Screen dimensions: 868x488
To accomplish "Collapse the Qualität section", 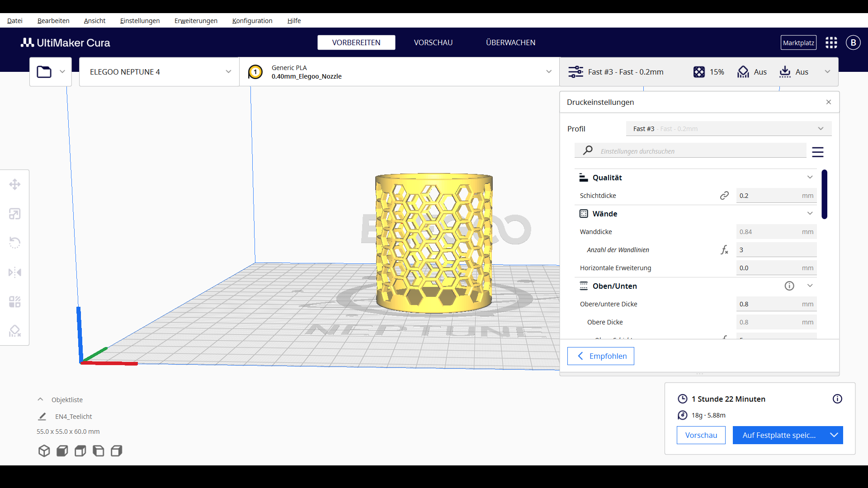I will [x=810, y=178].
